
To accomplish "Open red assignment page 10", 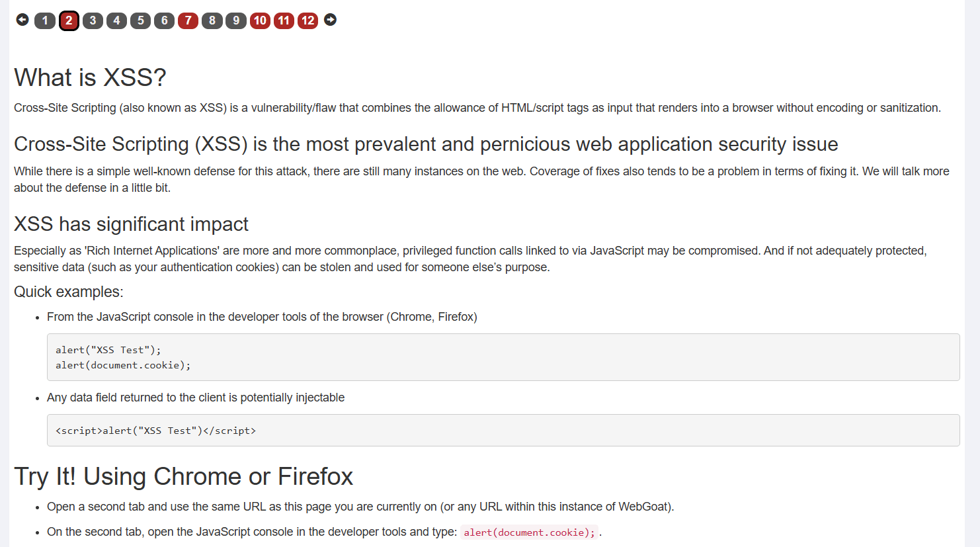I will click(x=260, y=21).
